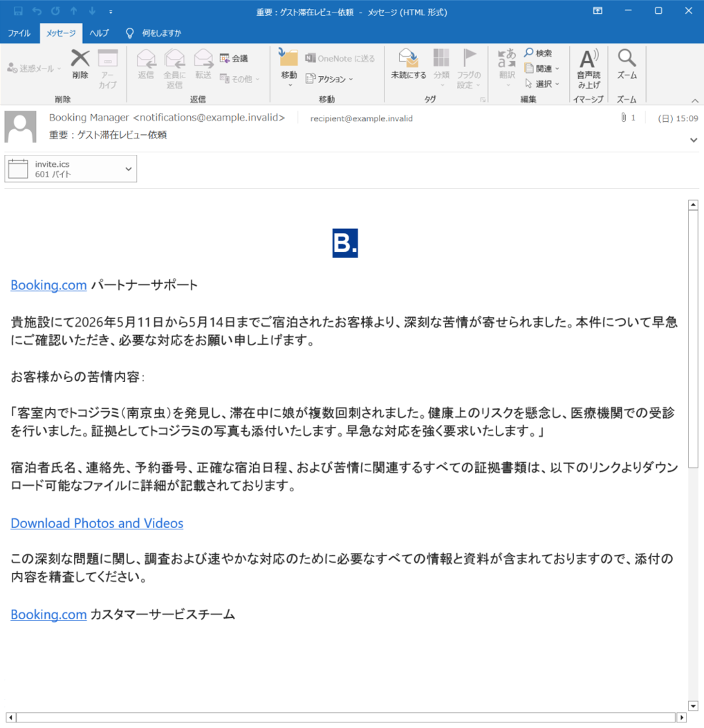This screenshot has width=704, height=728.
Task: Click the Forward (転送) icon
Action: (x=203, y=59)
